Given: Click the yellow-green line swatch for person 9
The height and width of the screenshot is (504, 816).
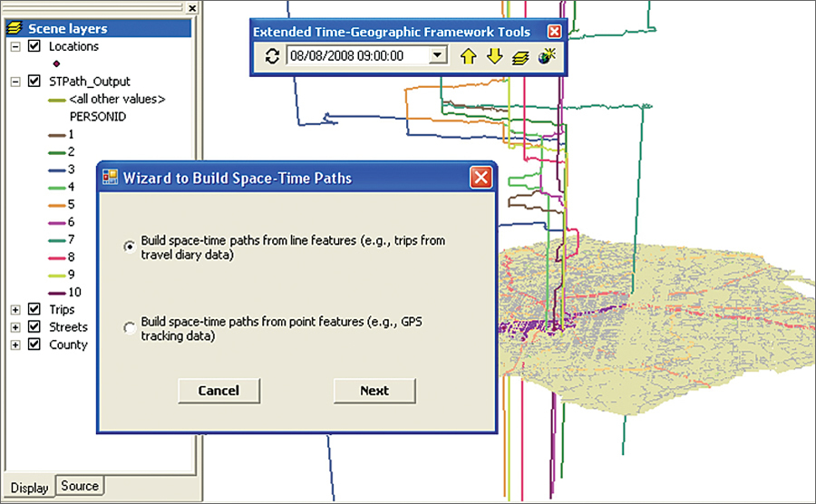Looking at the screenshot, I should click(57, 276).
